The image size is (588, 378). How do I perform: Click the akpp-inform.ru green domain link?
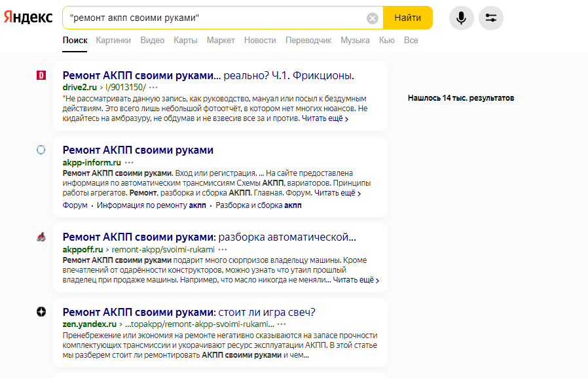click(x=92, y=162)
